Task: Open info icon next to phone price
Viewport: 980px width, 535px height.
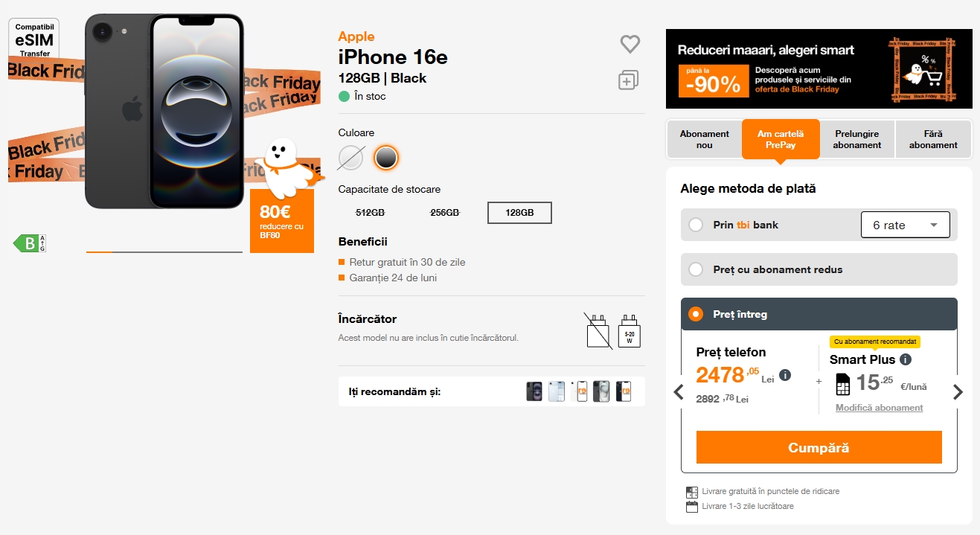Action: tap(785, 375)
